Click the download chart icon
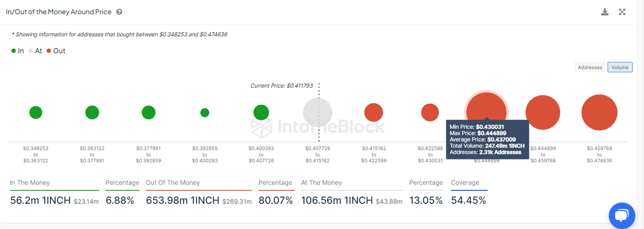 [605, 12]
